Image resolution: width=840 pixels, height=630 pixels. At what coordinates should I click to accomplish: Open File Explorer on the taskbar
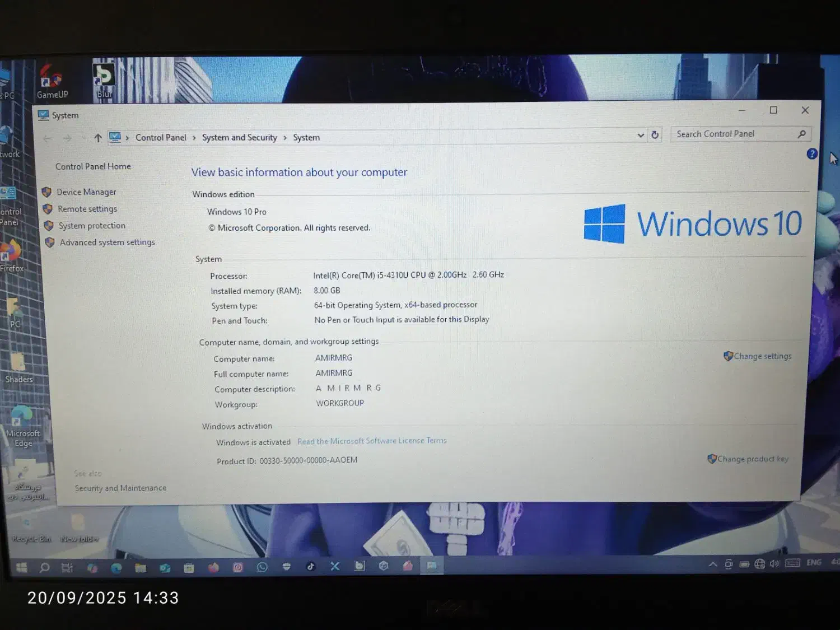(x=141, y=568)
